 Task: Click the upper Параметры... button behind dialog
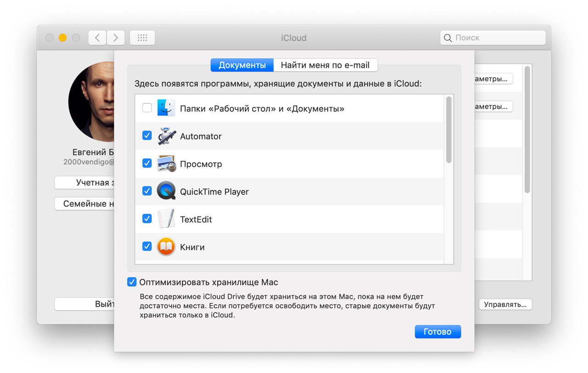coord(493,79)
